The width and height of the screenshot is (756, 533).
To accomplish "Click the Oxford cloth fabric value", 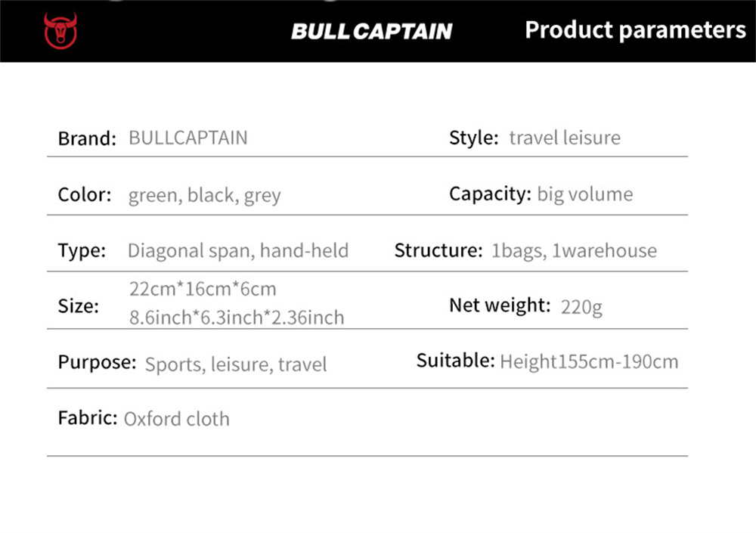I will (176, 419).
